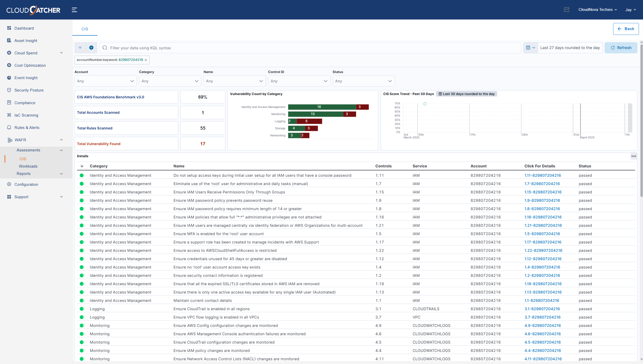This screenshot has height=364, width=643.
Task: Click the Support sidebar icon
Action: (x=9, y=197)
